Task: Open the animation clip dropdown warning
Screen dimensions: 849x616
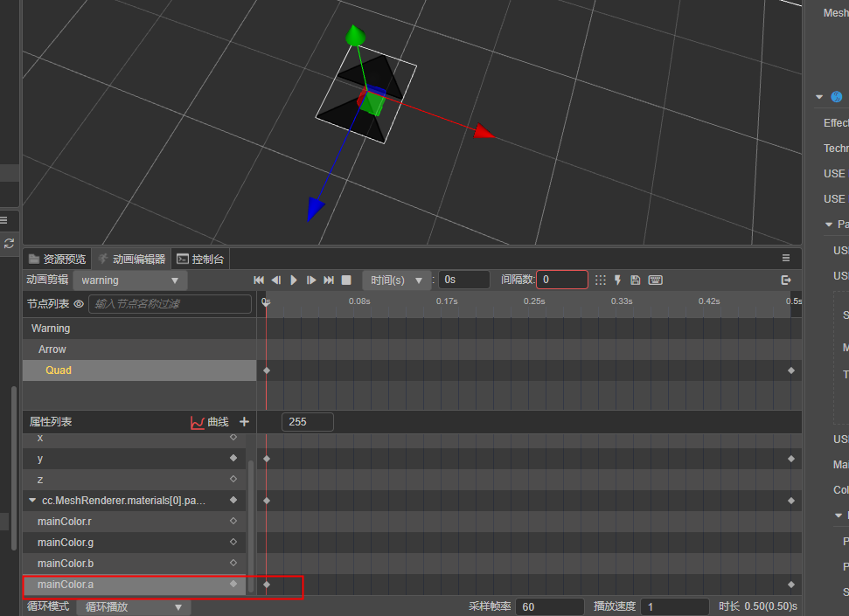Action: click(x=130, y=280)
